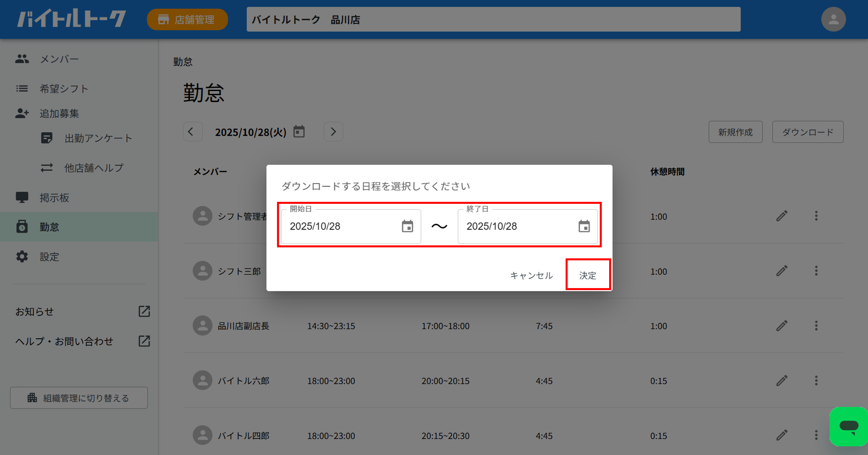Edit the バイトル四郎 row with pencil icon

click(x=782, y=435)
